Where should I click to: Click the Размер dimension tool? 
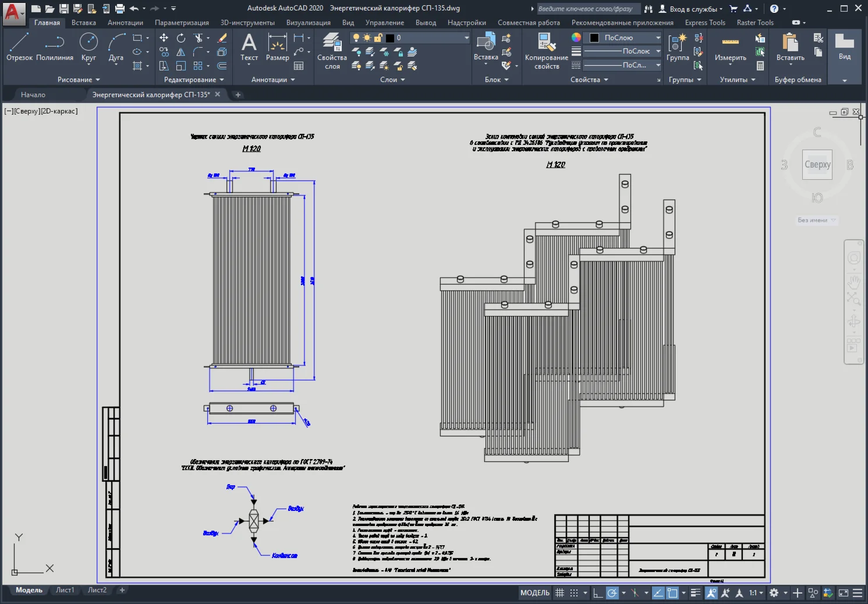click(x=277, y=47)
